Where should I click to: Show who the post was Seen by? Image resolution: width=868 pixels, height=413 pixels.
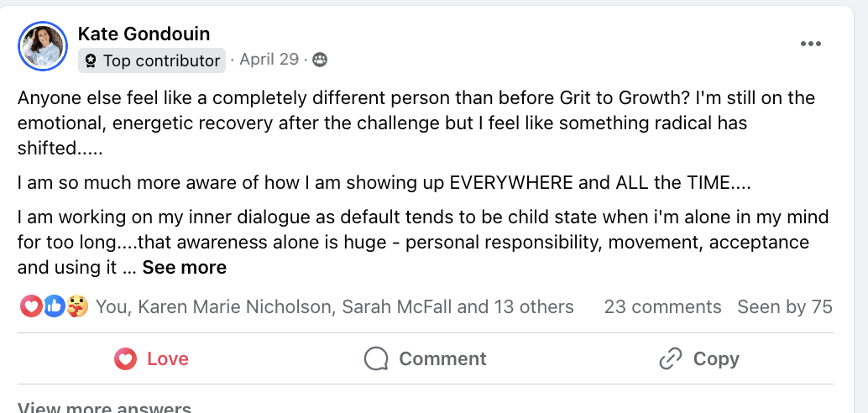point(784,307)
